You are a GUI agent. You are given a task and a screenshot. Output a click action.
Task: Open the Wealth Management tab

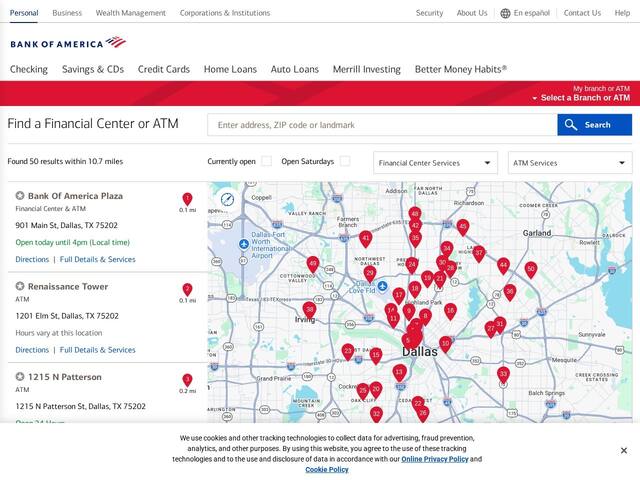coord(131,13)
